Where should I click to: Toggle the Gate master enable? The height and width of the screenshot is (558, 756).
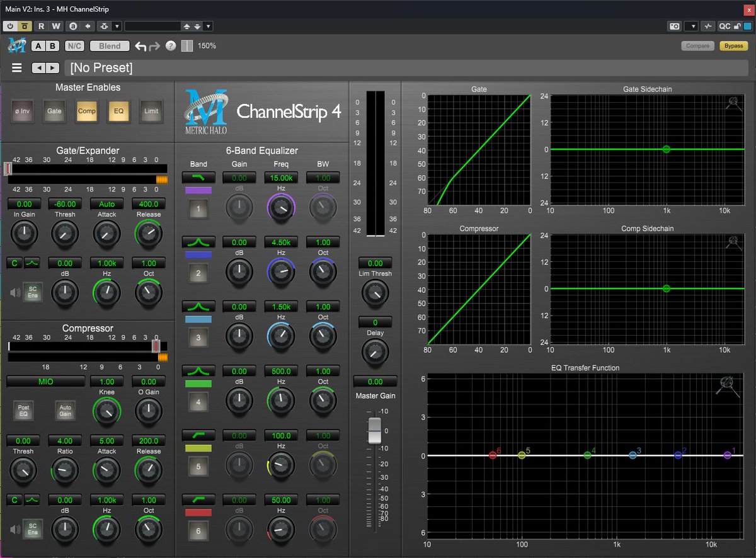[54, 111]
